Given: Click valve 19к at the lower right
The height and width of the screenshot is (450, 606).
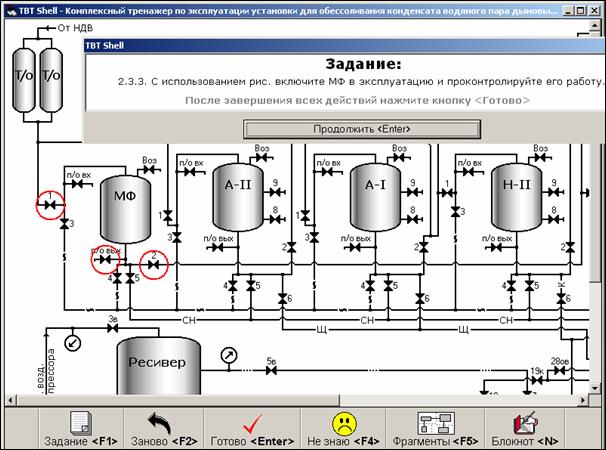Looking at the screenshot, I should point(537,380).
